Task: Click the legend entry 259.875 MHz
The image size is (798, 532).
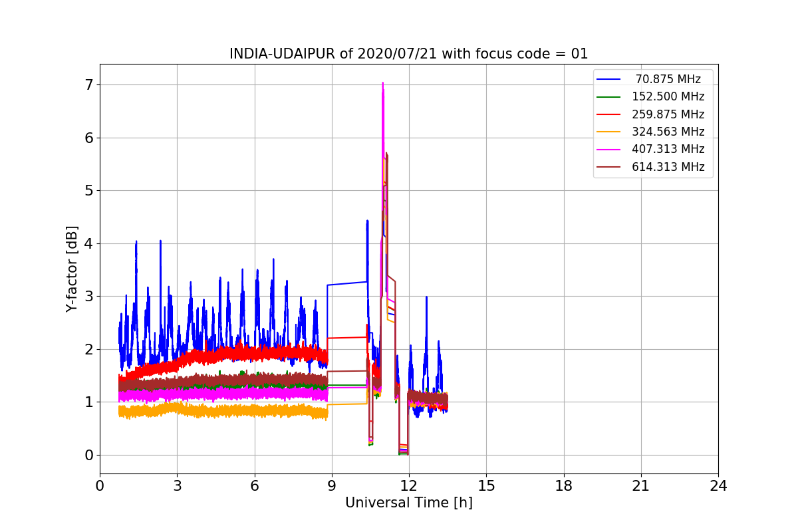Action: coord(668,114)
